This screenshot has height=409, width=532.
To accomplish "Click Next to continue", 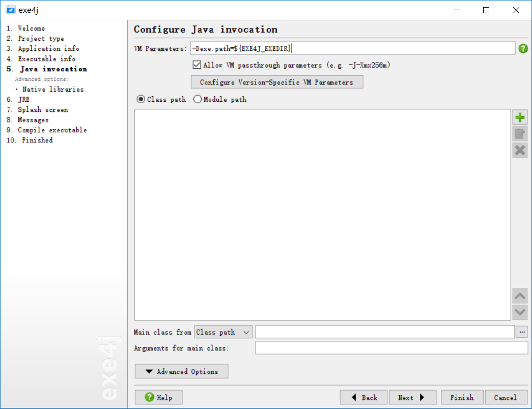I will click(412, 397).
